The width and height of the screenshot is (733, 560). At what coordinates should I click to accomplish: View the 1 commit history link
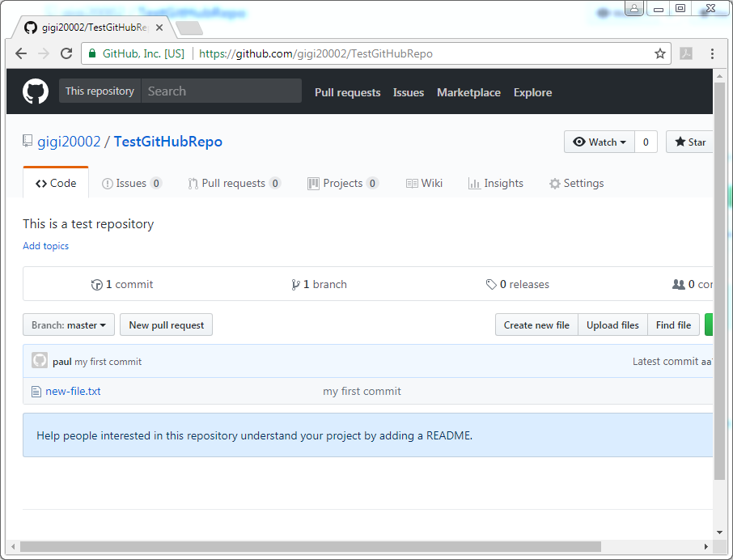pyautogui.click(x=122, y=285)
